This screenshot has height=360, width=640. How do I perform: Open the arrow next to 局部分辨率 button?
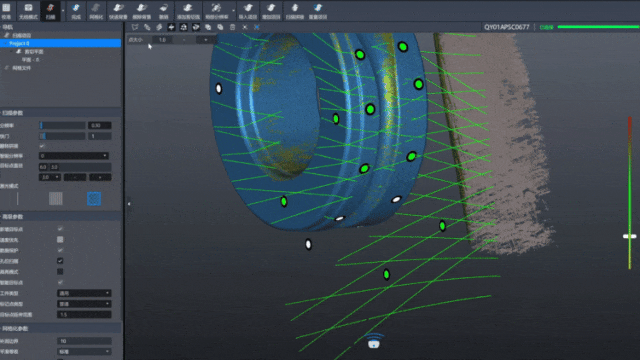coord(233,11)
